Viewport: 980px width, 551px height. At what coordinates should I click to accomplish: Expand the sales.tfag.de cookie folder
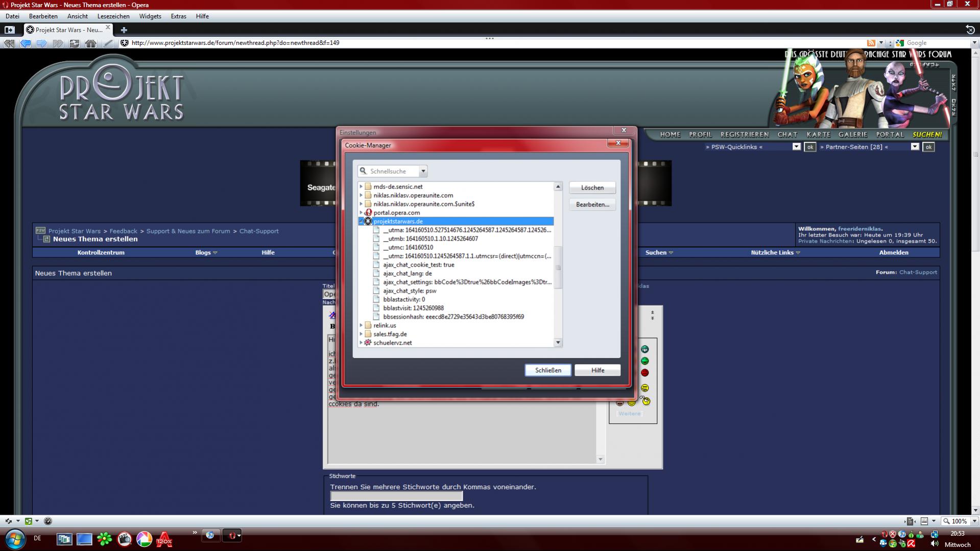361,334
